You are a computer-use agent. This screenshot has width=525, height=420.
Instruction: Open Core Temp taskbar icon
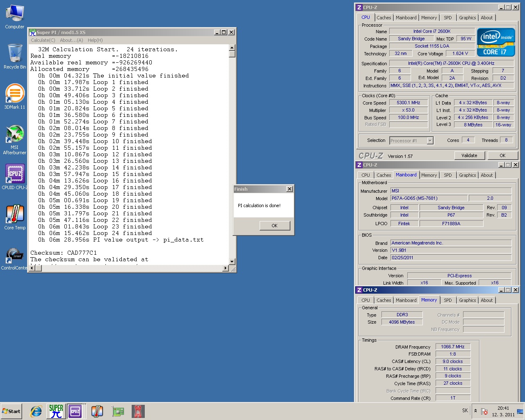(97, 411)
